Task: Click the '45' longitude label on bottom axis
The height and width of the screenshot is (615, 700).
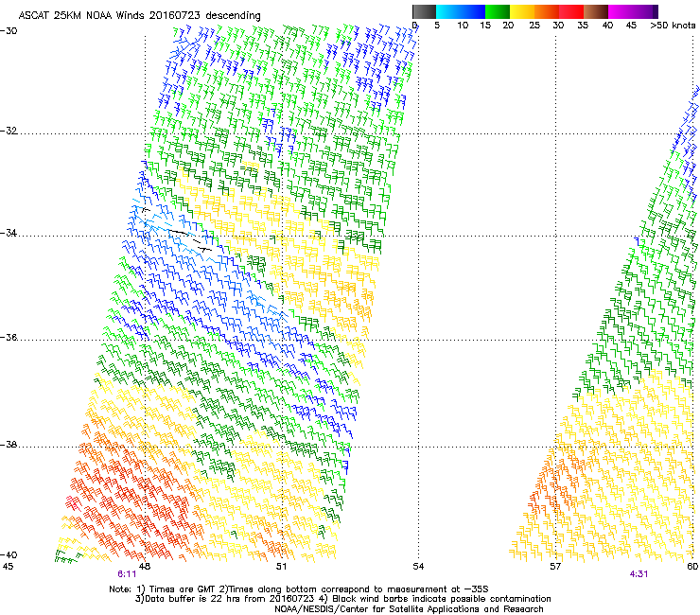Action: (x=8, y=567)
